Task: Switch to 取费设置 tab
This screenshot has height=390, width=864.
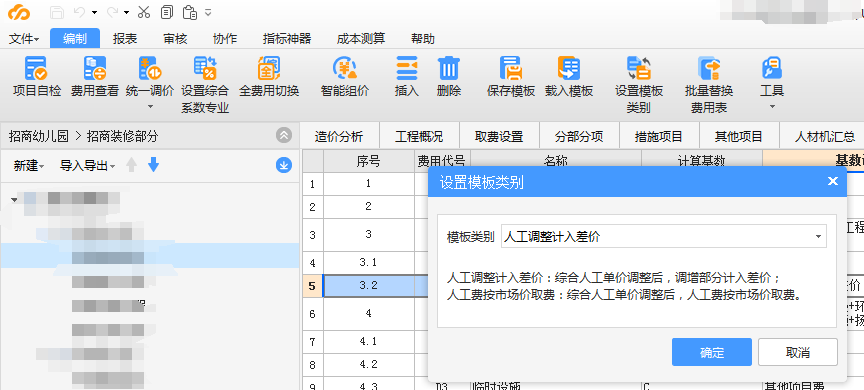Action: (x=499, y=136)
